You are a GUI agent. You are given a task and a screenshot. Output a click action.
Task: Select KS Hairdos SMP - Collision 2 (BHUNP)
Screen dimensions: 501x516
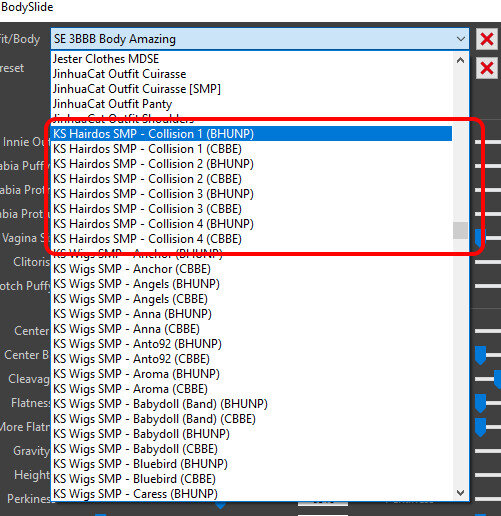(x=252, y=164)
